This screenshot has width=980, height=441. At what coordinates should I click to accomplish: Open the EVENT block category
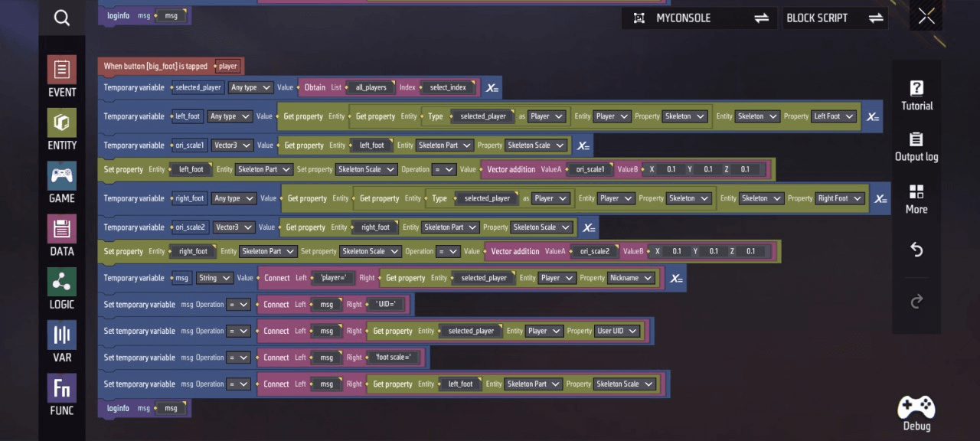tap(62, 77)
